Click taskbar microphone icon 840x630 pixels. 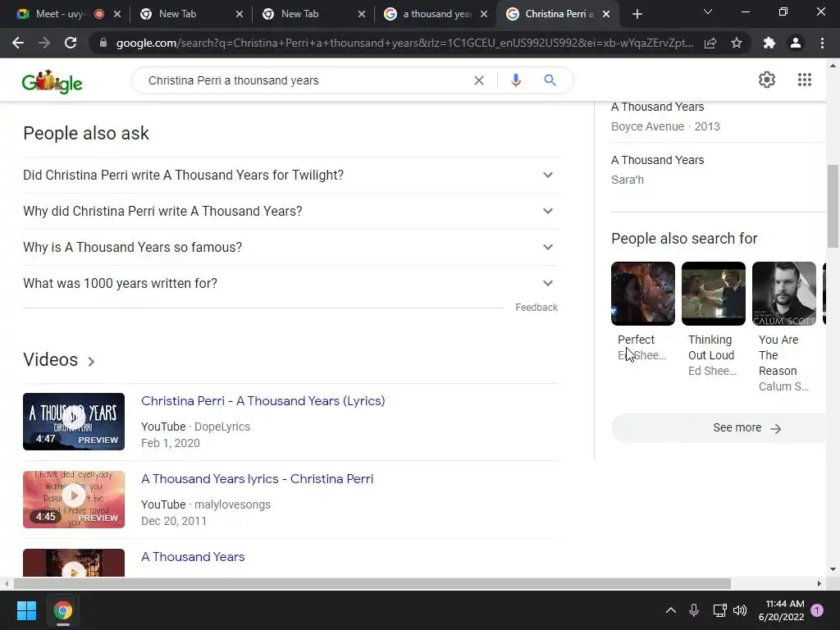click(694, 610)
